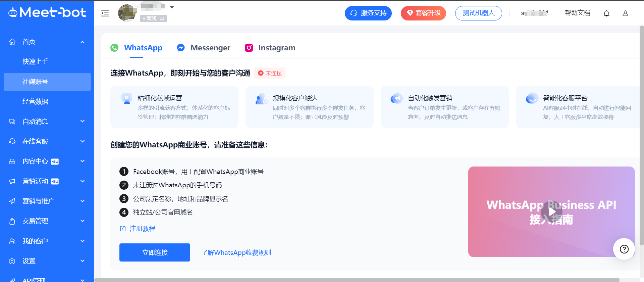Open the user avatar picture
Screen dimensions: 644x282
click(127, 13)
